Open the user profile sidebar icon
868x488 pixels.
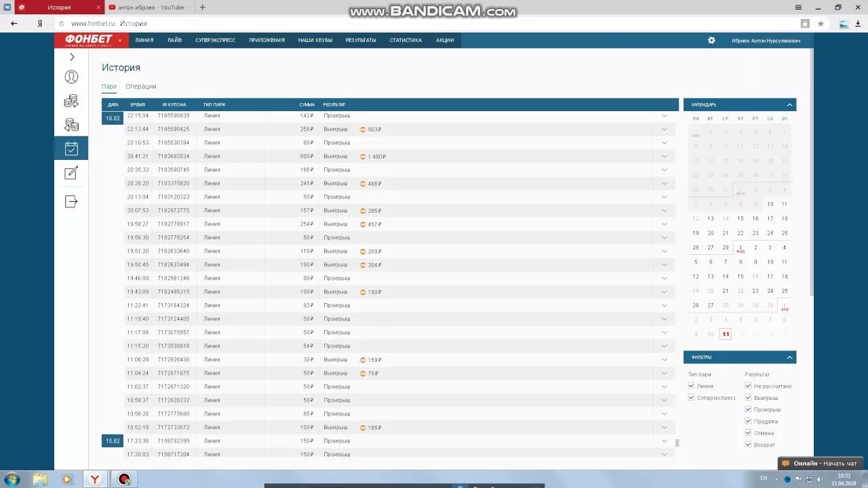tap(71, 77)
